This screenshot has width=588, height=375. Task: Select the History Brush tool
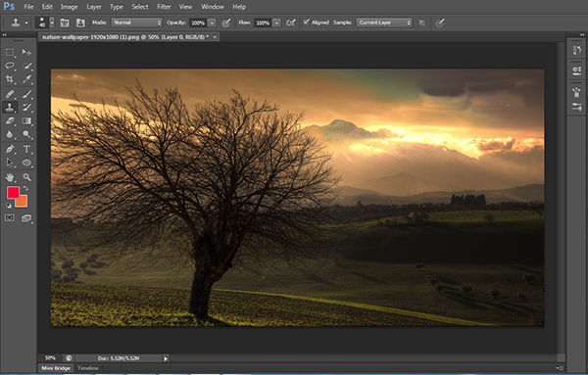point(26,107)
